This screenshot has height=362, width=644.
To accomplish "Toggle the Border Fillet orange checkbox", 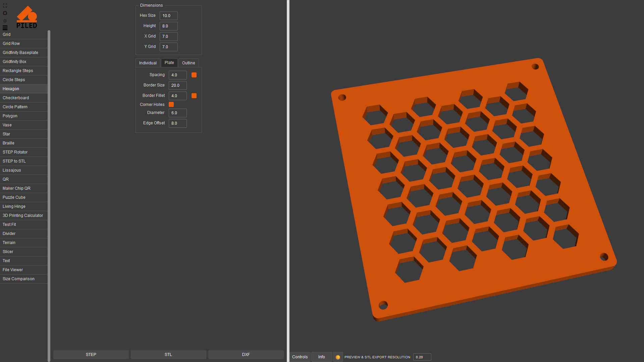I will tap(194, 96).
